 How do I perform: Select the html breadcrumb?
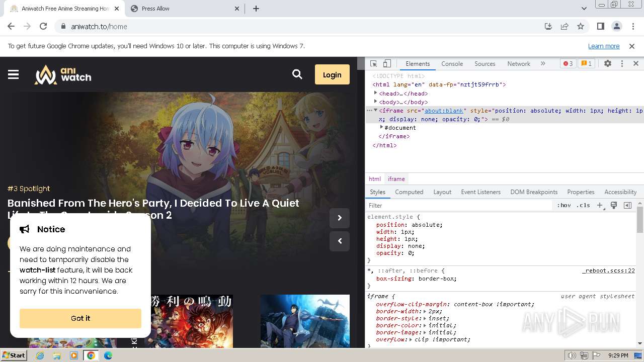point(375,179)
